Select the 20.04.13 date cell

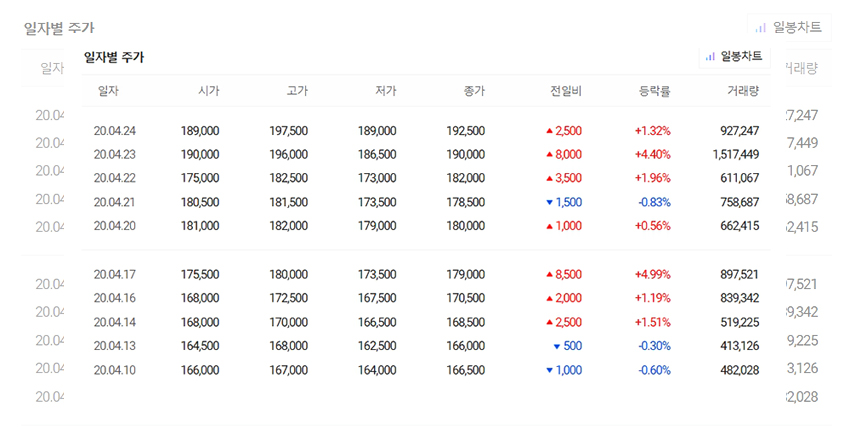pos(114,346)
